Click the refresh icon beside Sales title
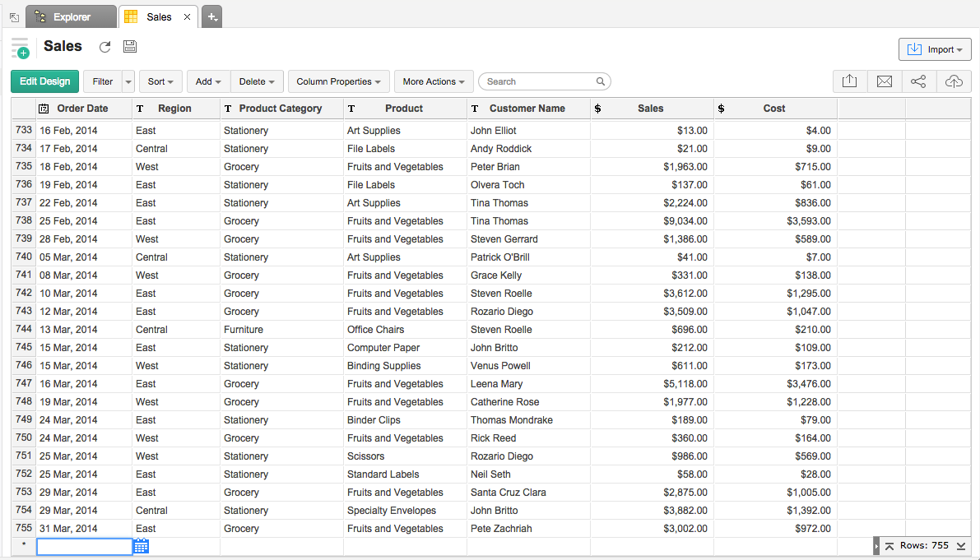 pyautogui.click(x=105, y=48)
